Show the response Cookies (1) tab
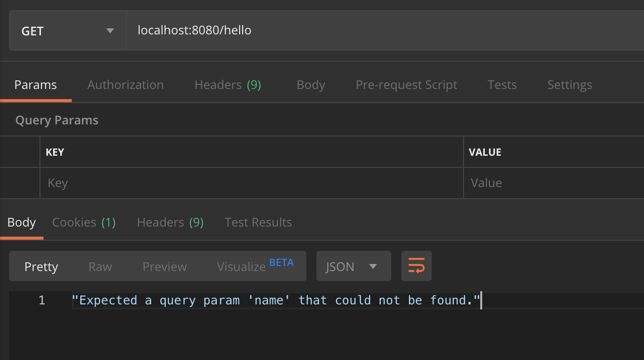This screenshot has height=360, width=644. coord(84,222)
